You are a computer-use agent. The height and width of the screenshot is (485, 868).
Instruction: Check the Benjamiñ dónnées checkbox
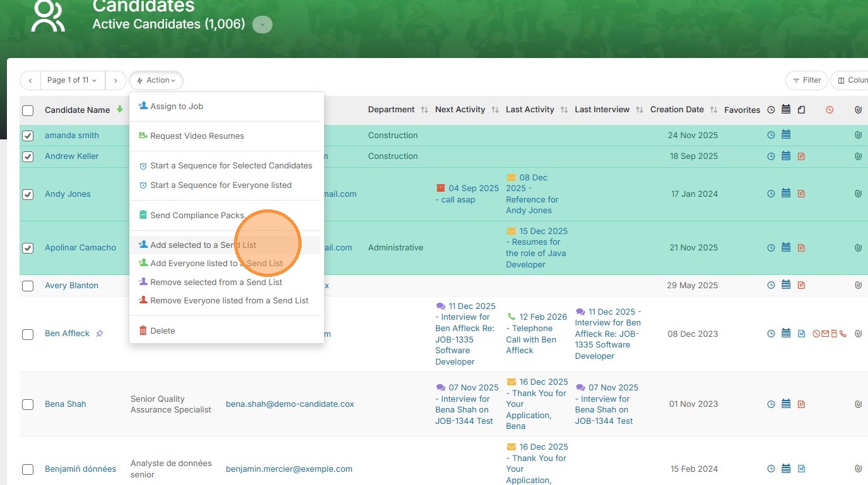[28, 469]
